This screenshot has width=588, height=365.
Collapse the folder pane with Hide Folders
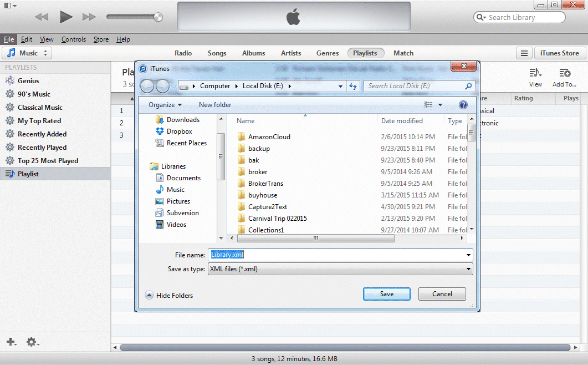tap(169, 295)
